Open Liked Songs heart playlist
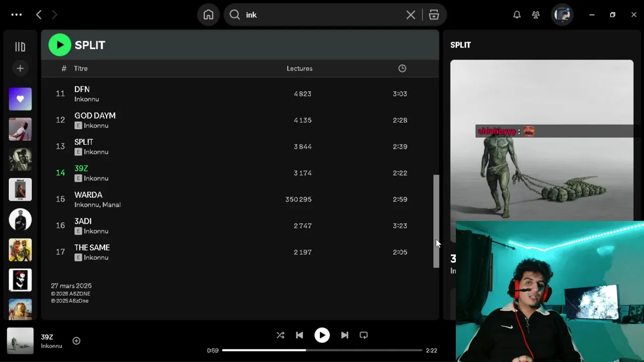The width and height of the screenshot is (644, 362). [x=20, y=99]
